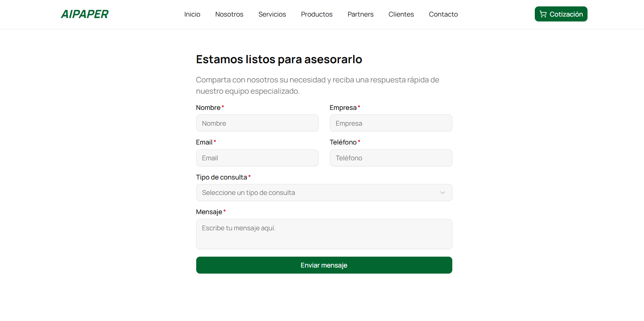The height and width of the screenshot is (321, 644).
Task: Go to Inicio menu item
Action: click(x=192, y=14)
